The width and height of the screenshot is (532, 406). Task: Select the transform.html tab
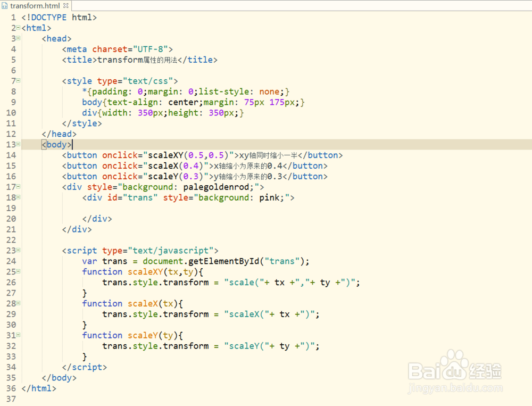35,5
